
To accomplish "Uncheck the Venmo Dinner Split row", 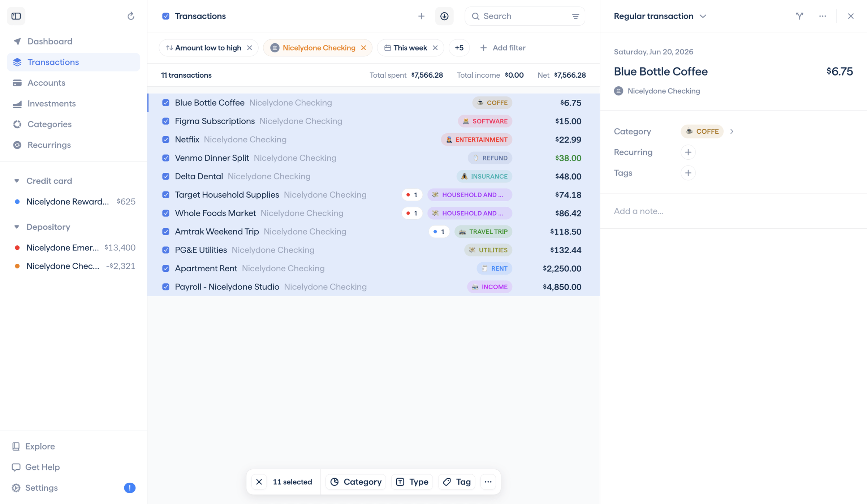I will pos(166,158).
